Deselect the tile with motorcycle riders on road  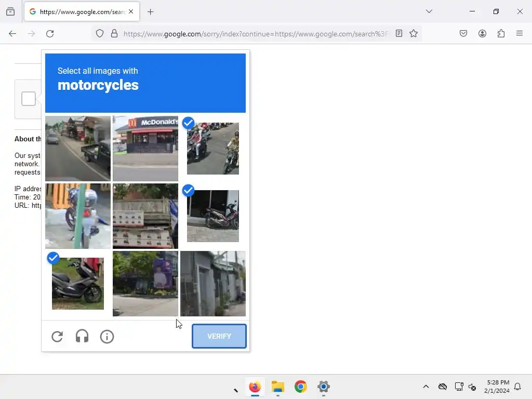[212, 148]
